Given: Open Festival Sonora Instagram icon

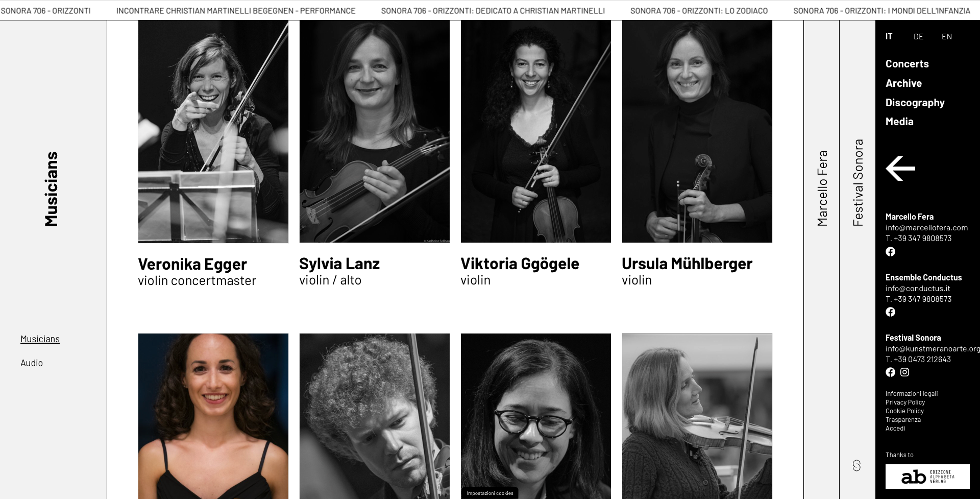Looking at the screenshot, I should click(904, 372).
